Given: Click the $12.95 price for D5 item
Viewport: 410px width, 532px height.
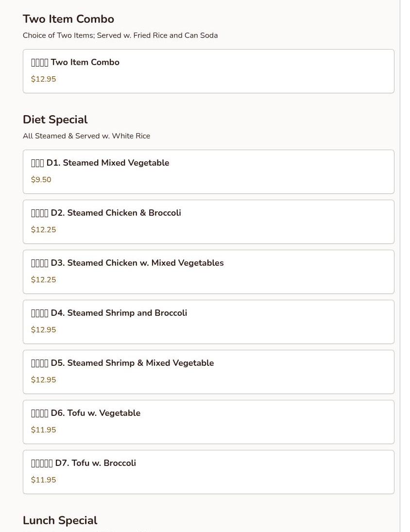Looking at the screenshot, I should (43, 379).
